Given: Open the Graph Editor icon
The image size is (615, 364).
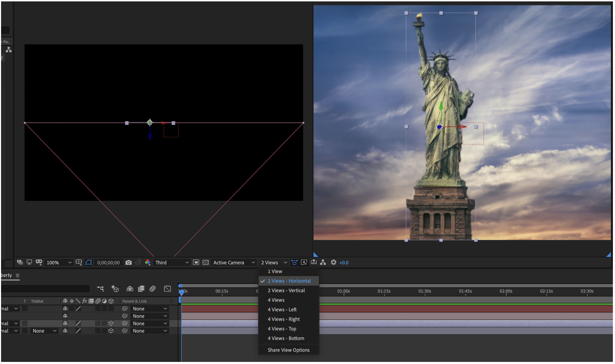Looking at the screenshot, I should click(168, 289).
